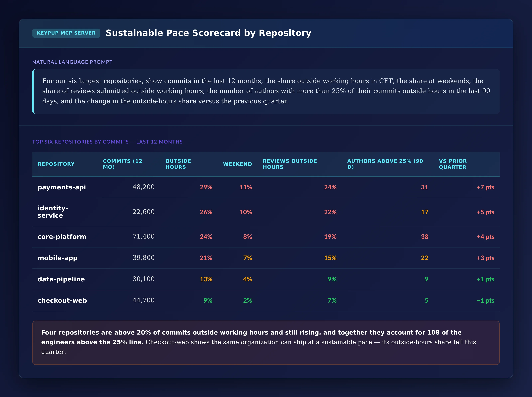Click the 15% reviews value for mobile-app
This screenshot has width=532, height=397.
pos(330,258)
